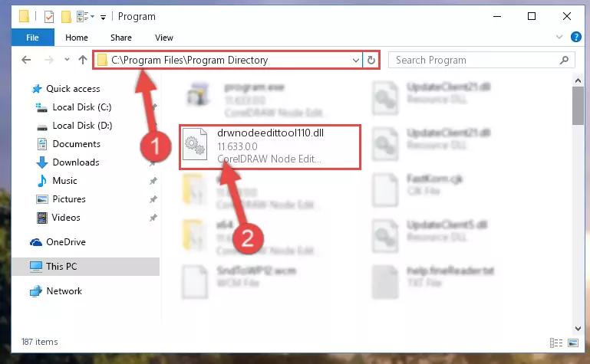The image size is (590, 364).
Task: Open the File ribbon tab
Action: point(33,38)
